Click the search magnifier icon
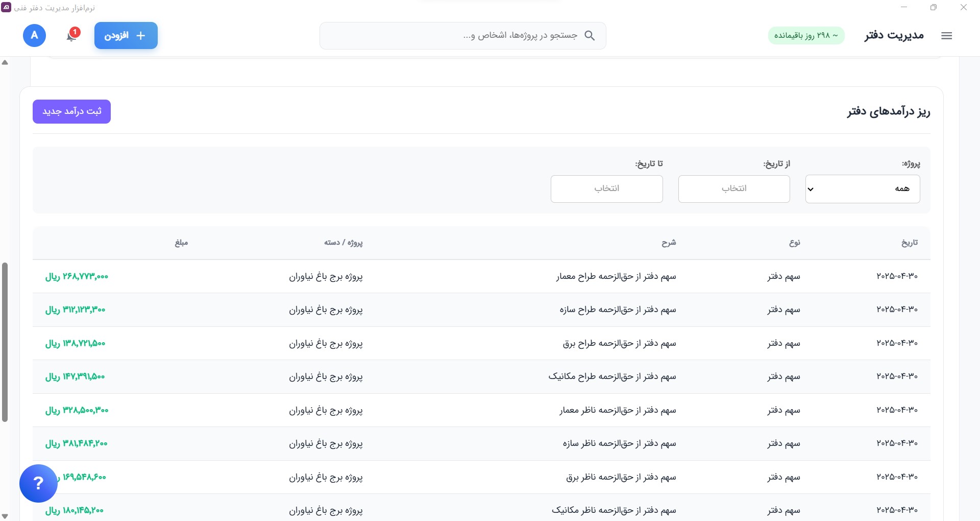980x521 pixels. click(591, 36)
